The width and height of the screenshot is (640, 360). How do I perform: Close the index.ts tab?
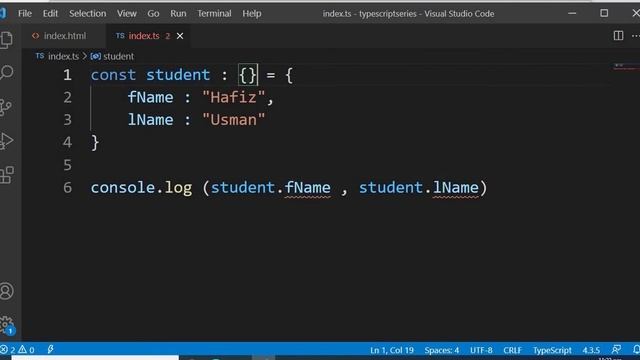[x=180, y=36]
